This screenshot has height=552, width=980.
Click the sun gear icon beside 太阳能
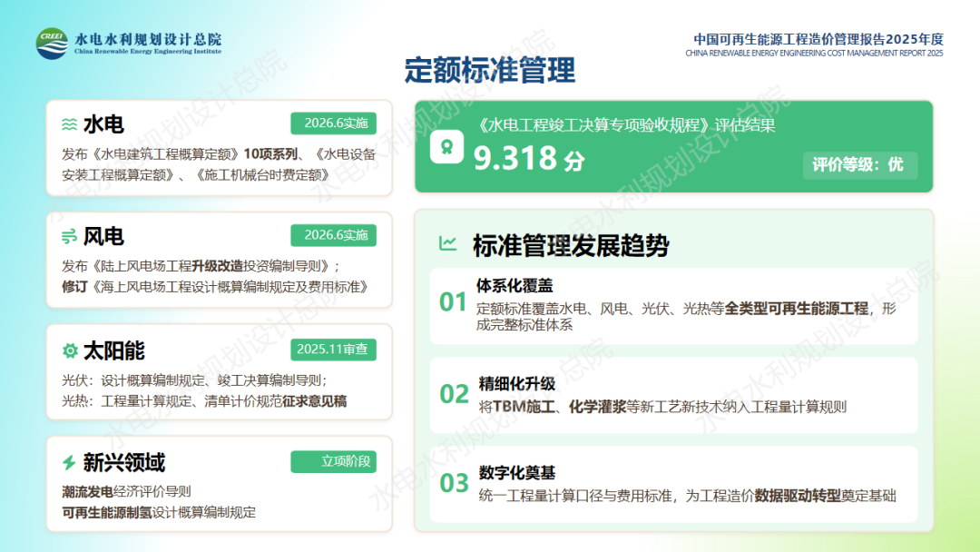click(x=70, y=350)
